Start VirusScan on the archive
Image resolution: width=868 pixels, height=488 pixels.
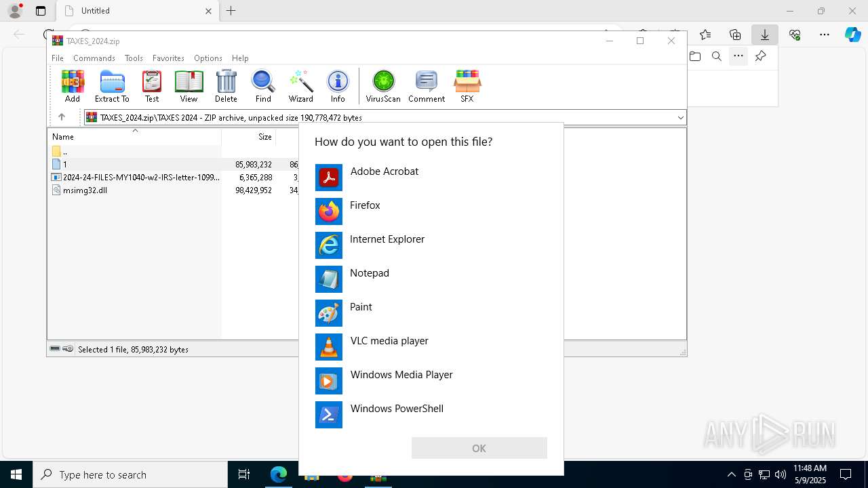(x=383, y=86)
